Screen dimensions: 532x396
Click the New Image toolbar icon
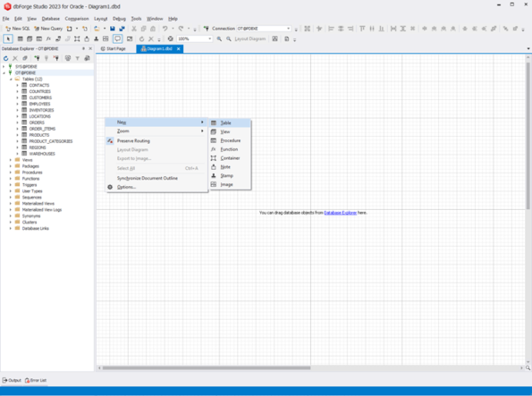click(x=106, y=39)
